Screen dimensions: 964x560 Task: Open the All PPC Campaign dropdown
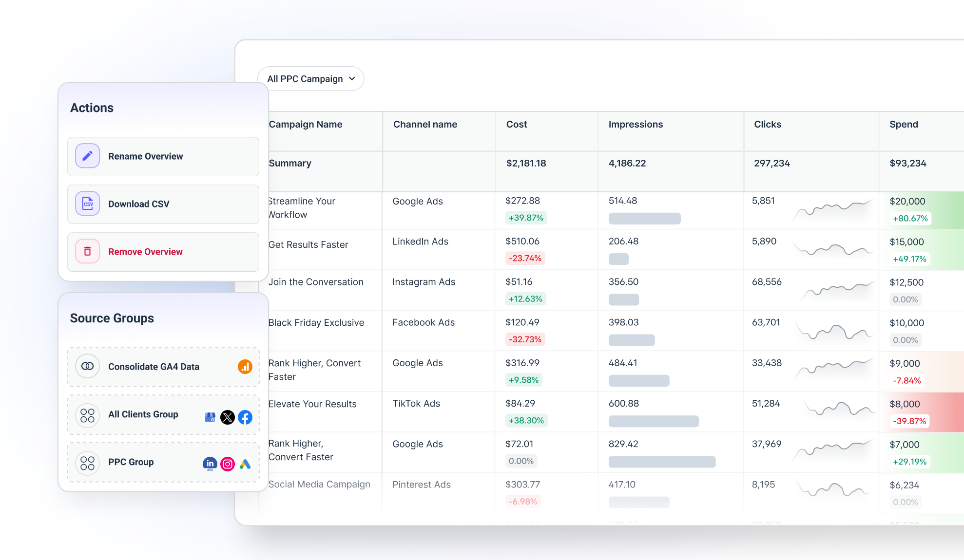click(311, 78)
